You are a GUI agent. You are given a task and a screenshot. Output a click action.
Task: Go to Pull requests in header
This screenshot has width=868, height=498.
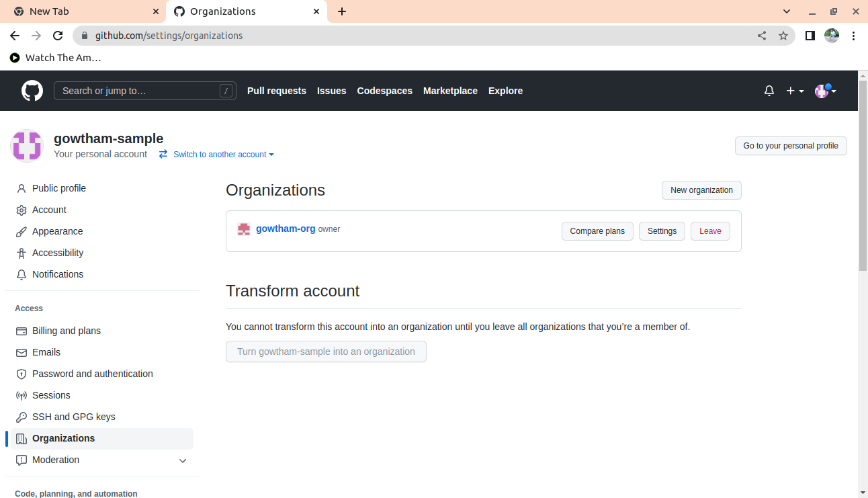pos(276,91)
